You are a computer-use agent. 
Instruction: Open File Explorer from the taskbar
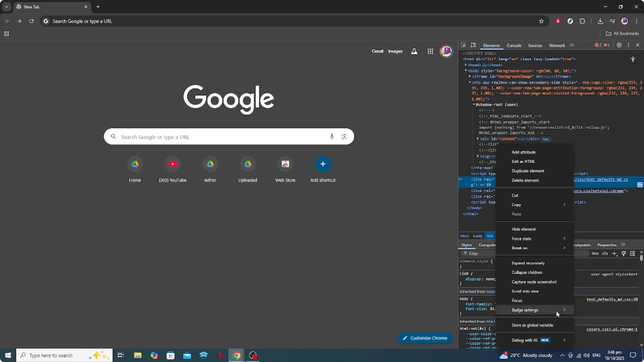[x=138, y=355]
